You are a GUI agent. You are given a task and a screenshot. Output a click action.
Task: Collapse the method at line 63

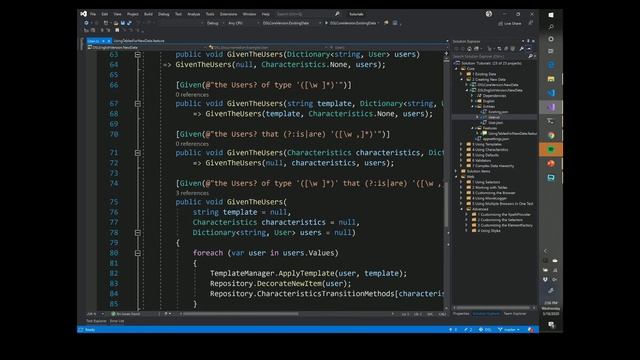point(138,54)
